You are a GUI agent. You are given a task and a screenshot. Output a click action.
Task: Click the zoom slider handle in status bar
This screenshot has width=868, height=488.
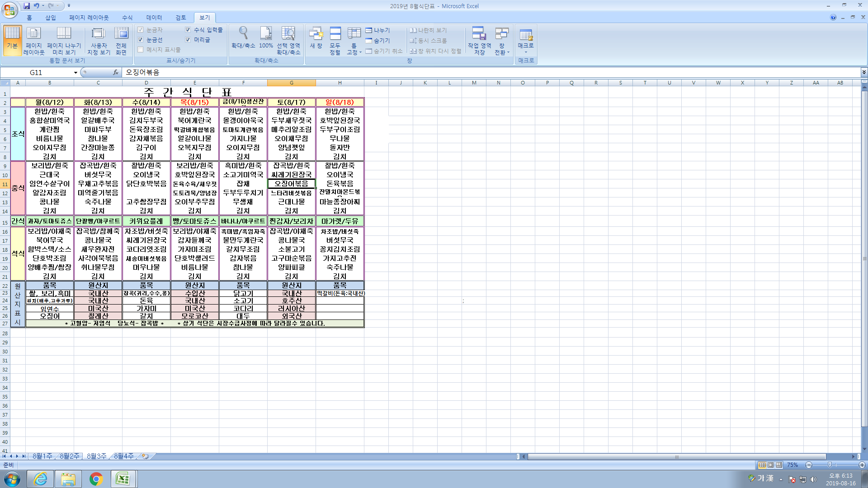coord(830,465)
